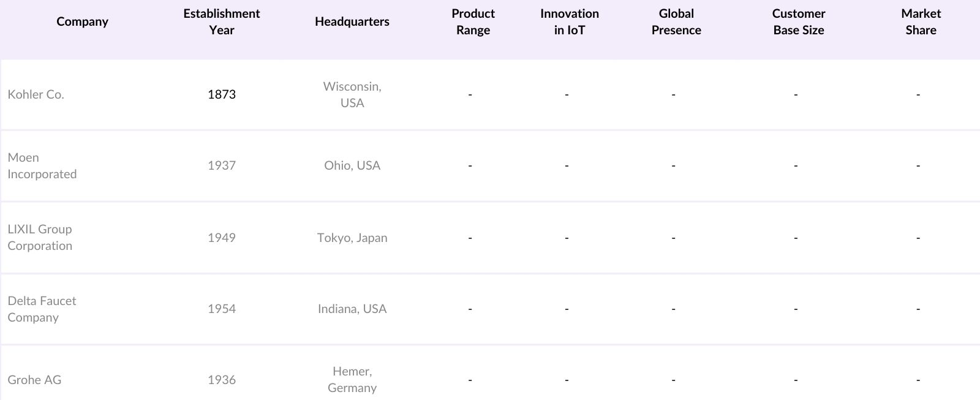
Task: Select Moen's 1937 establishment year cell
Action: click(x=221, y=165)
